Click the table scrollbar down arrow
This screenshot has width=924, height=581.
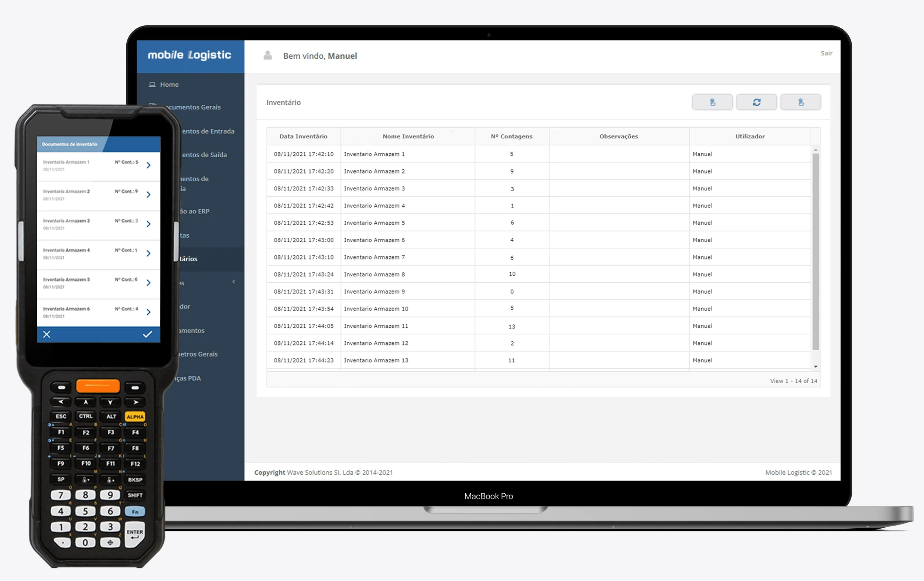[816, 367]
